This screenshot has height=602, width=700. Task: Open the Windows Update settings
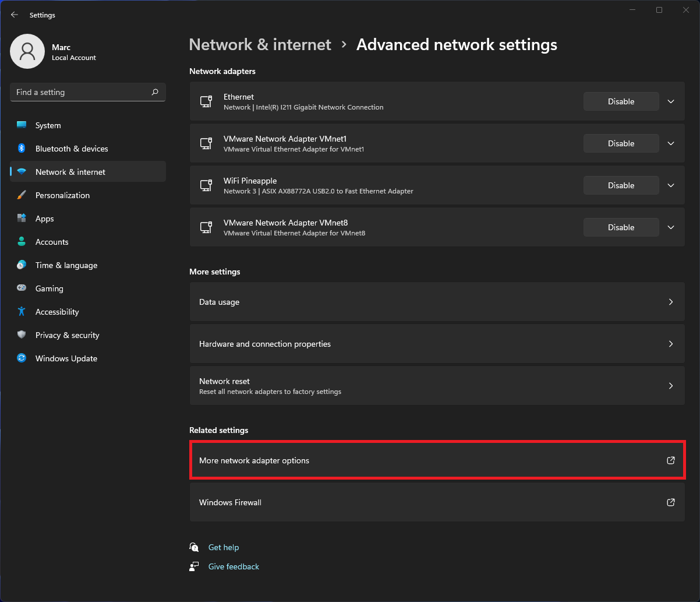(x=66, y=358)
